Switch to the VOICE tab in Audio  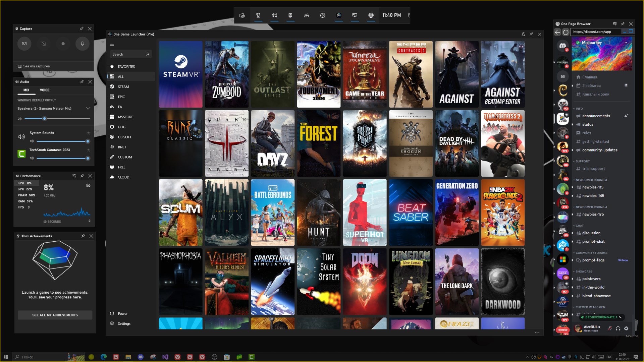(x=45, y=90)
